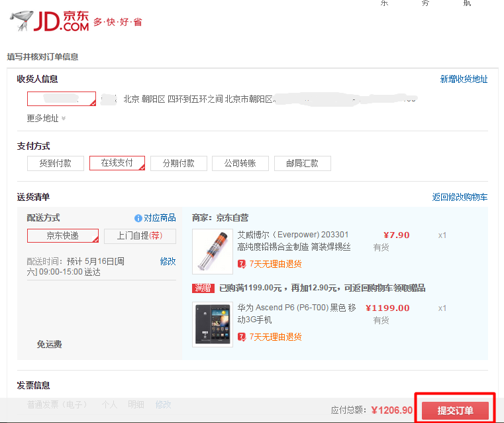Viewport: 504px width, 423px height.
Task: Click 商家：京东自营 merchant label
Action: click(x=220, y=218)
